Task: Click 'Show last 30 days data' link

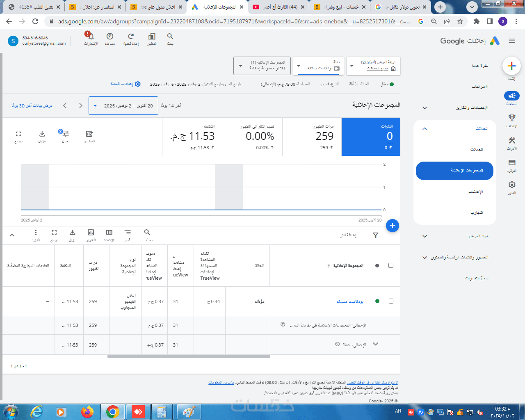Action: coord(32,106)
